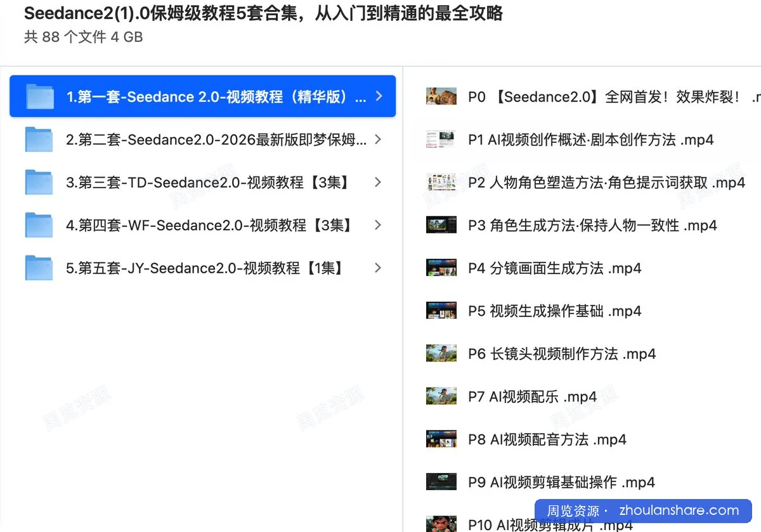
Task: Open thumbnail of P7 AI视频配乐 video
Action: [441, 396]
